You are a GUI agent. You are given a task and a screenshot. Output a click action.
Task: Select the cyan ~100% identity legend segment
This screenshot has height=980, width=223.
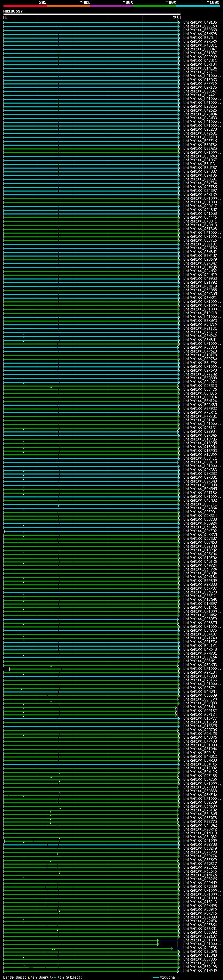point(198,6)
